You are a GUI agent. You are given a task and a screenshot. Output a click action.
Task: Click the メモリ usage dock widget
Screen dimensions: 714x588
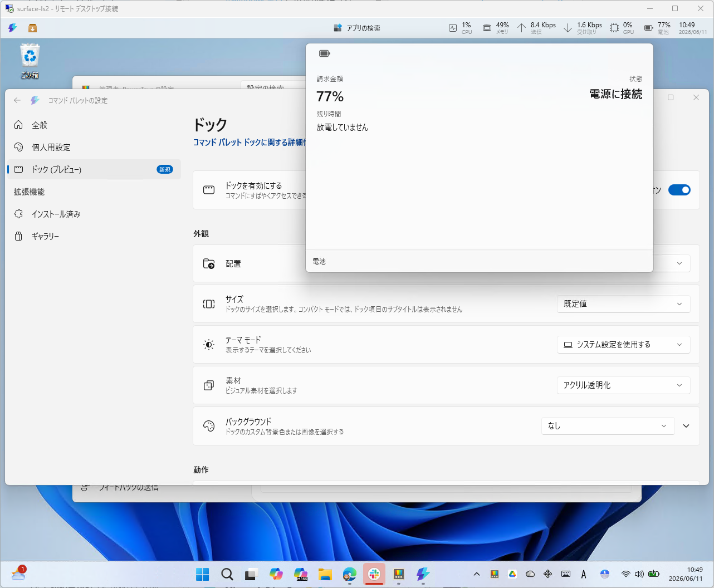496,28
